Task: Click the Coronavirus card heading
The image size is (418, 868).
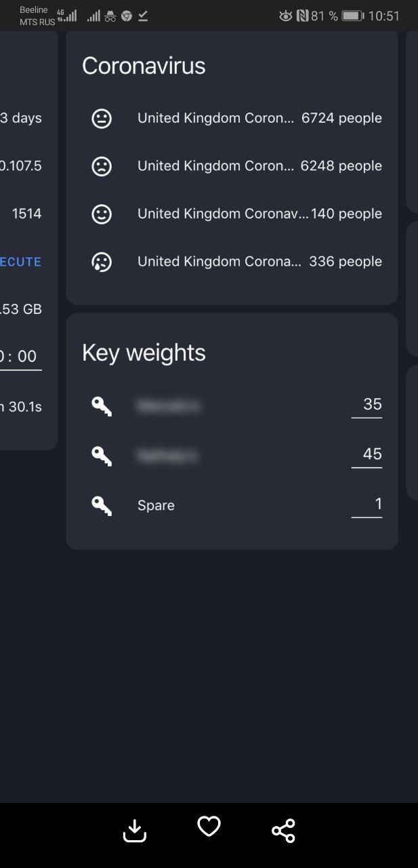Action: pos(144,66)
